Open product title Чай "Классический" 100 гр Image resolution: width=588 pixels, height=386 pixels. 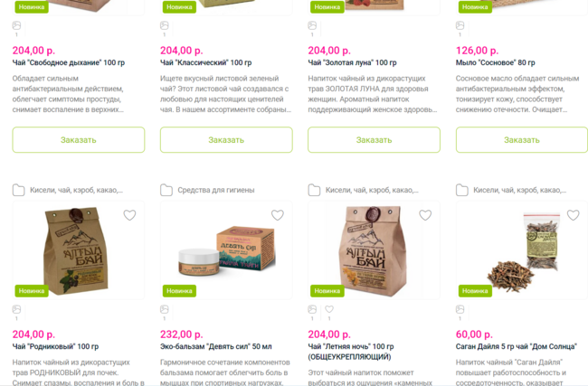tap(206, 62)
